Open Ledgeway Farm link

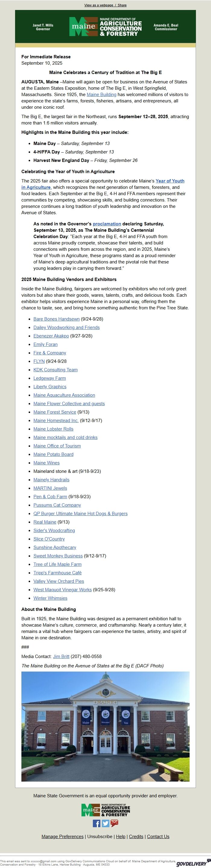[x=50, y=378]
